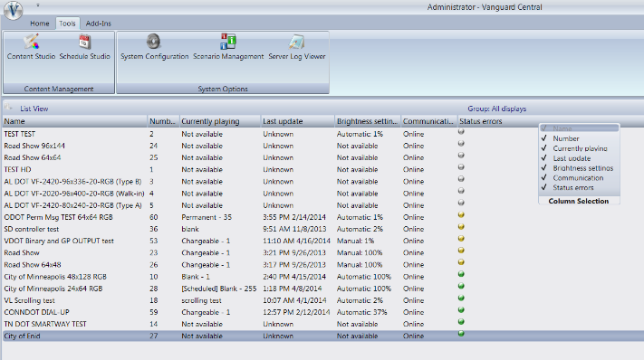Select the City of Enid row
This screenshot has width=644, height=360.
(x=322, y=336)
